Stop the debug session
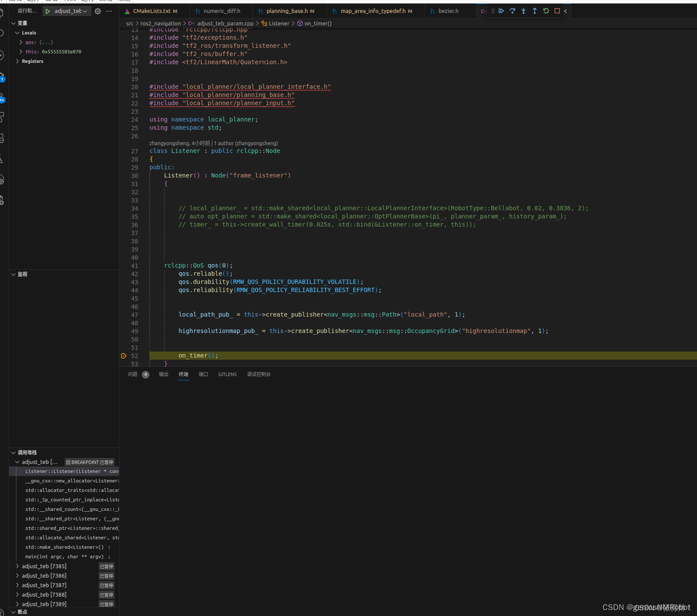This screenshot has width=697, height=616. tap(557, 11)
